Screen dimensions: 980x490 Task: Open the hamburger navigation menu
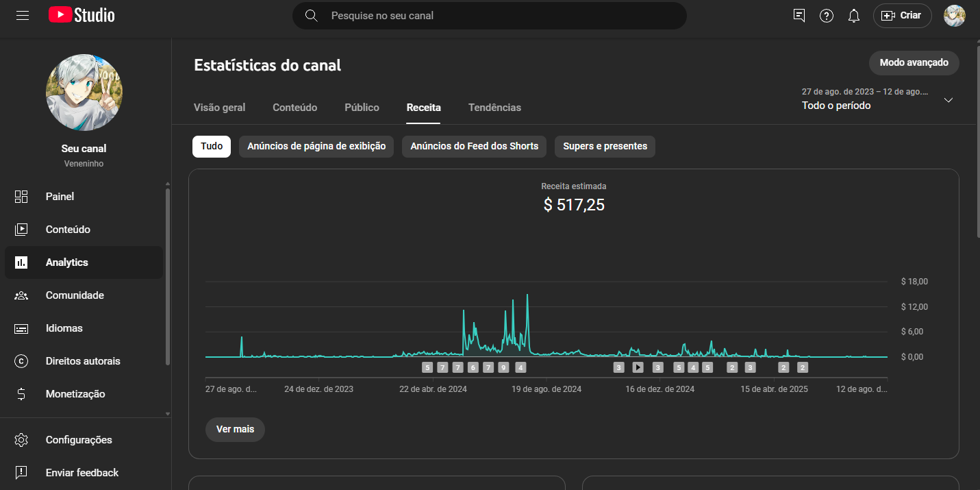coord(23,15)
